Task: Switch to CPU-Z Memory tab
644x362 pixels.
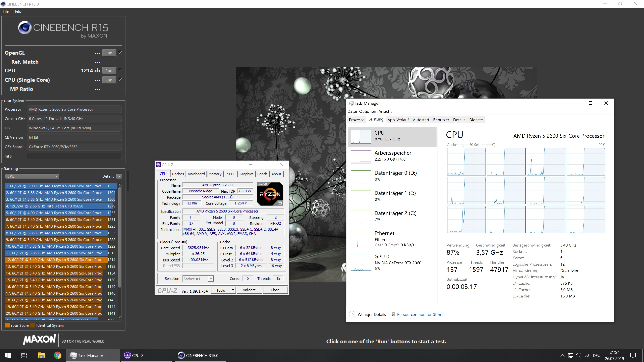Action: pos(215,174)
